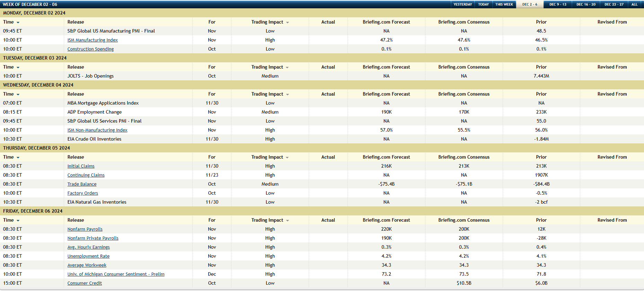The height and width of the screenshot is (293, 644).
Task: Open the THIS WEEK view
Action: (504, 5)
